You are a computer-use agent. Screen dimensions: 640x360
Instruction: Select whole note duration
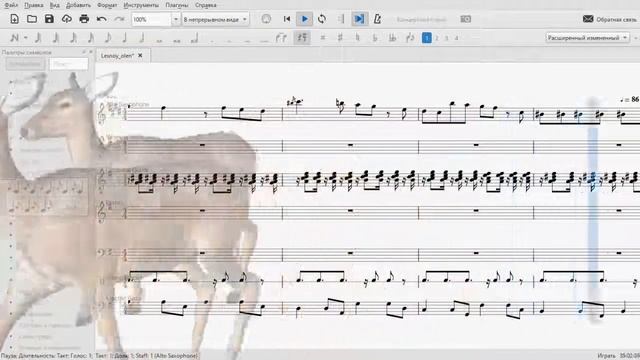point(160,40)
